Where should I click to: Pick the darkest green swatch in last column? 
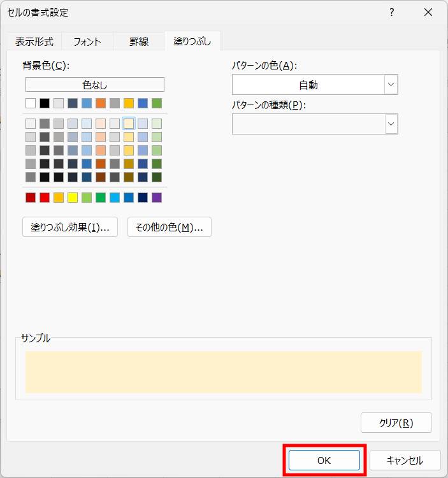coord(157,177)
